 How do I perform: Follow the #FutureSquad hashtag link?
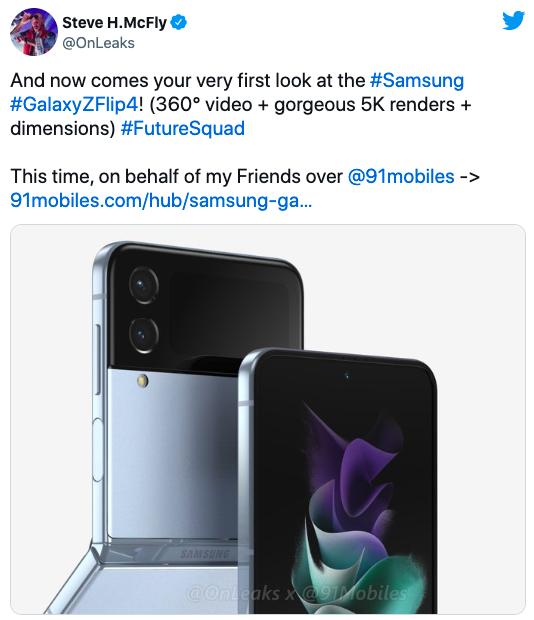[183, 129]
